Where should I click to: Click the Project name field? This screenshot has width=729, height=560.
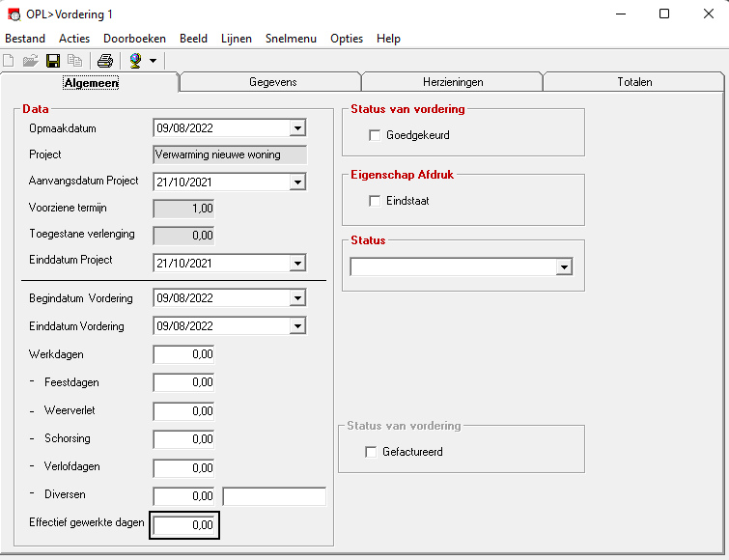(230, 154)
